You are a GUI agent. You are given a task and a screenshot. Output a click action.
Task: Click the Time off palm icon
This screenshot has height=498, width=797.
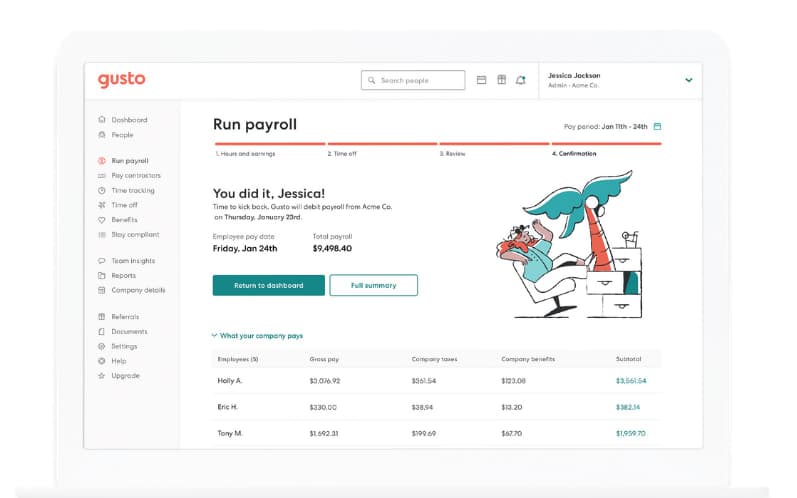click(102, 205)
